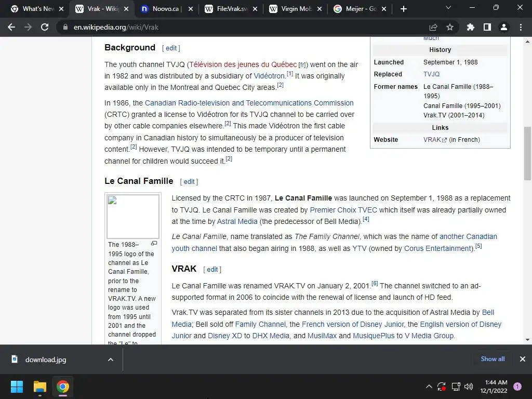This screenshot has width=532, height=399.
Task: Open the DHX Media link
Action: [x=271, y=336]
